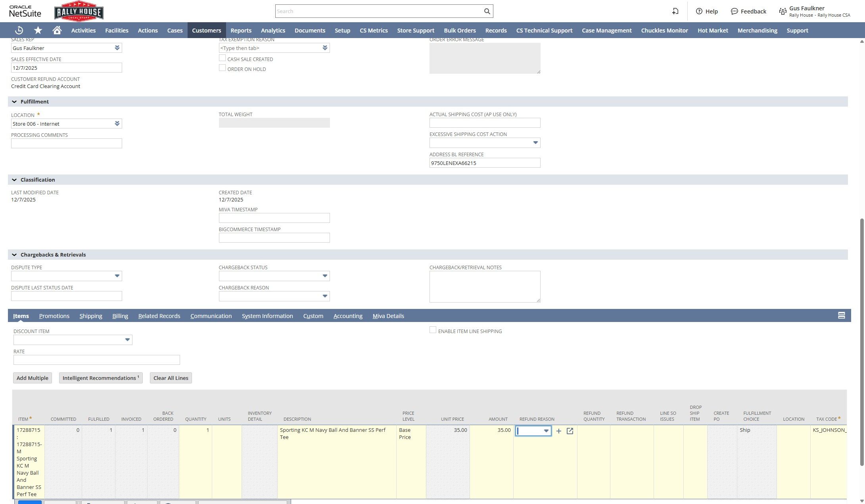865x504 pixels.
Task: Toggle the Cash Sale Created checkbox
Action: 222,58
